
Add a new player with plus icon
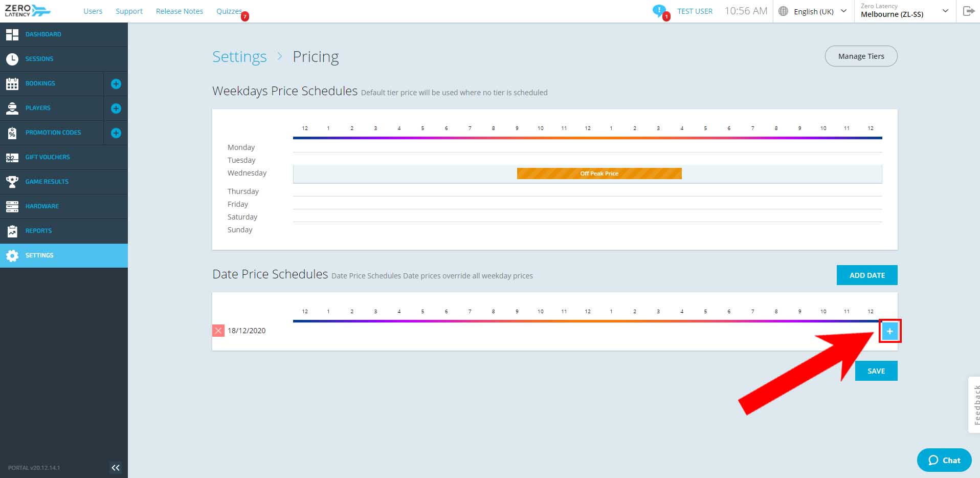(x=116, y=108)
